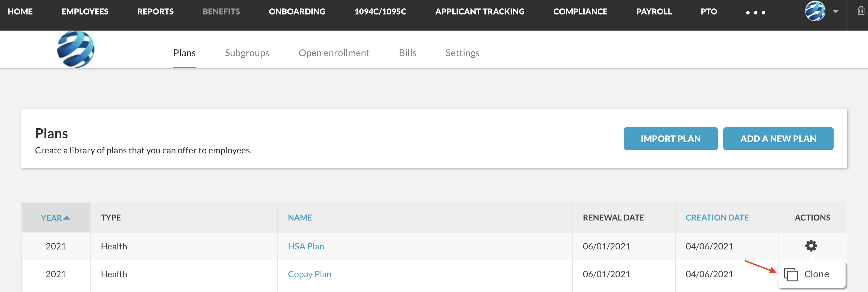The image size is (868, 292).
Task: Click creation date 04/06/2021 in HSA Plan row
Action: 709,246
